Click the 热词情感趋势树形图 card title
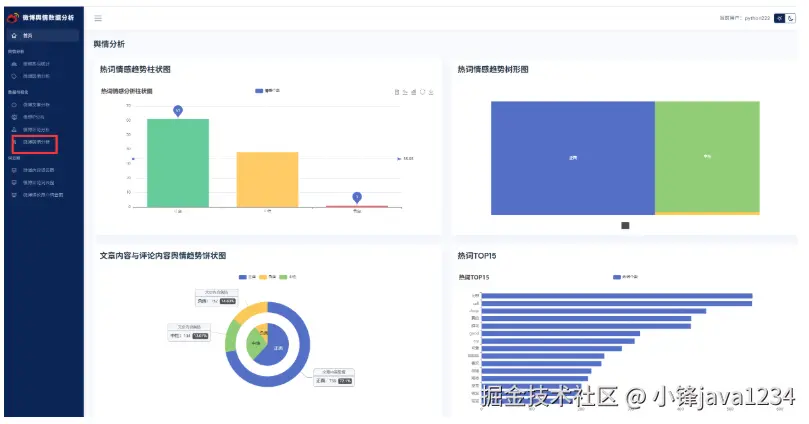 493,70
